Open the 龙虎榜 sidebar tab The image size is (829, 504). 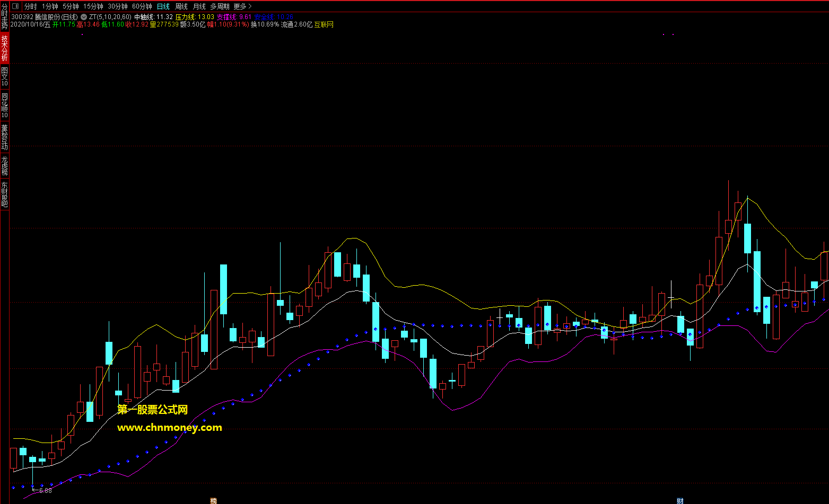point(4,165)
